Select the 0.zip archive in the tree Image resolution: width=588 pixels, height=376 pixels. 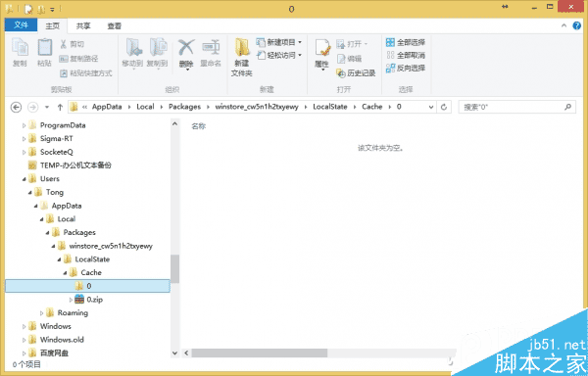(94, 300)
